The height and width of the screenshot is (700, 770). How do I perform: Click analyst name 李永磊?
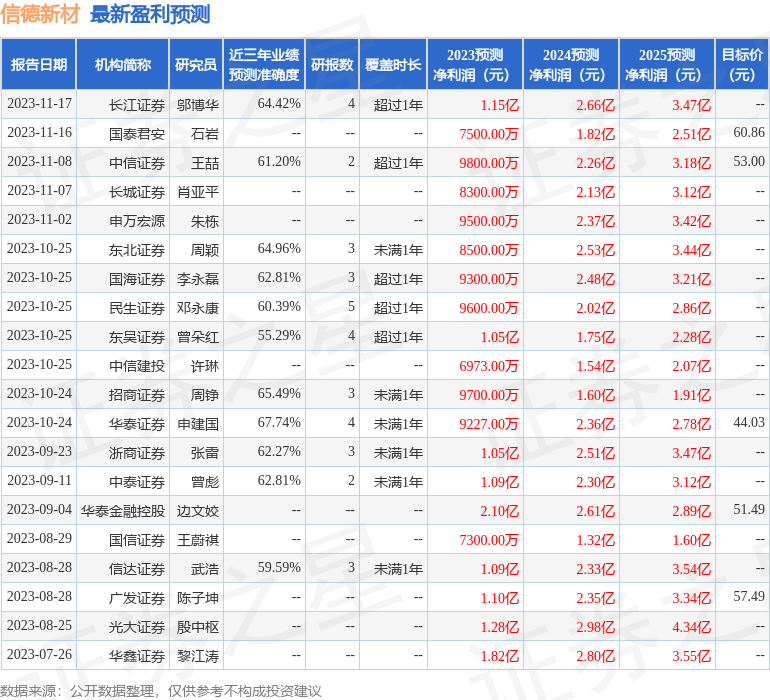[x=197, y=279]
